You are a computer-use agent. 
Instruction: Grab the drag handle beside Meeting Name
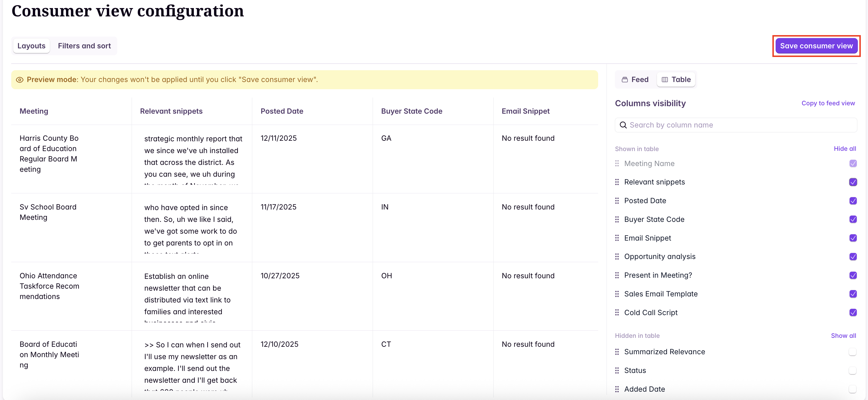617,163
